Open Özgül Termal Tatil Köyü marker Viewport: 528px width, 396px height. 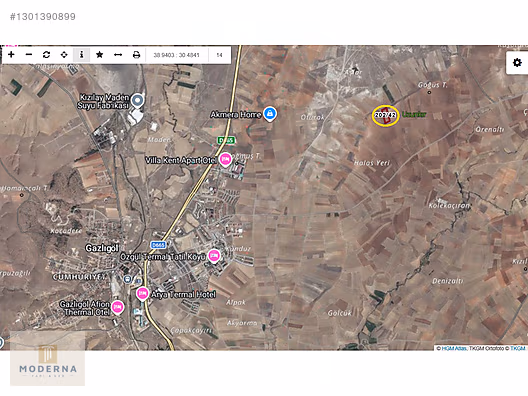214,256
